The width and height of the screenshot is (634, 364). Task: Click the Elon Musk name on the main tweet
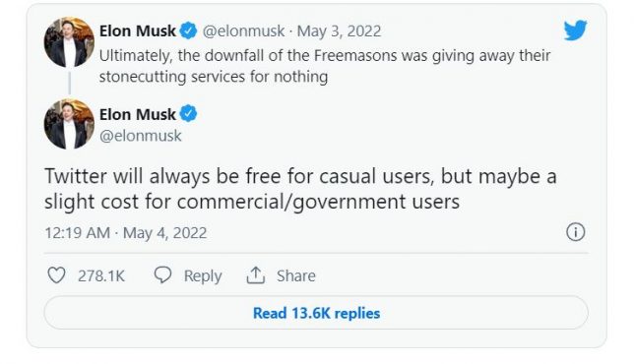pos(138,114)
